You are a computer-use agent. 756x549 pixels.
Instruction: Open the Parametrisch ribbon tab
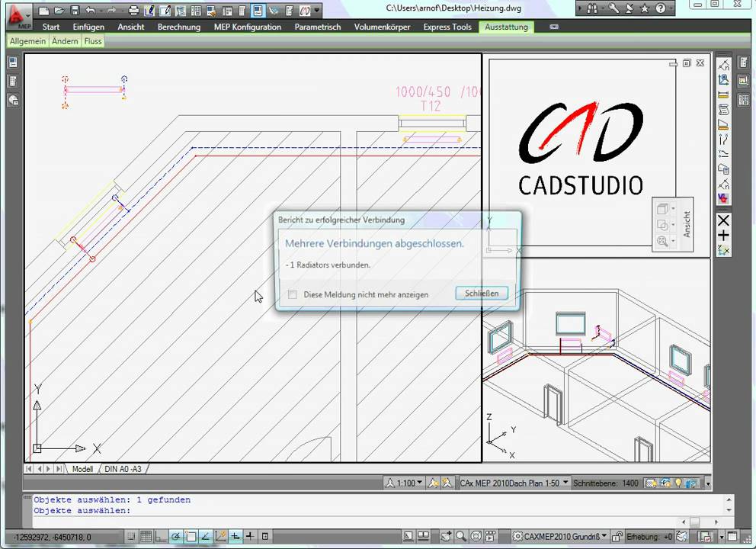pos(317,27)
